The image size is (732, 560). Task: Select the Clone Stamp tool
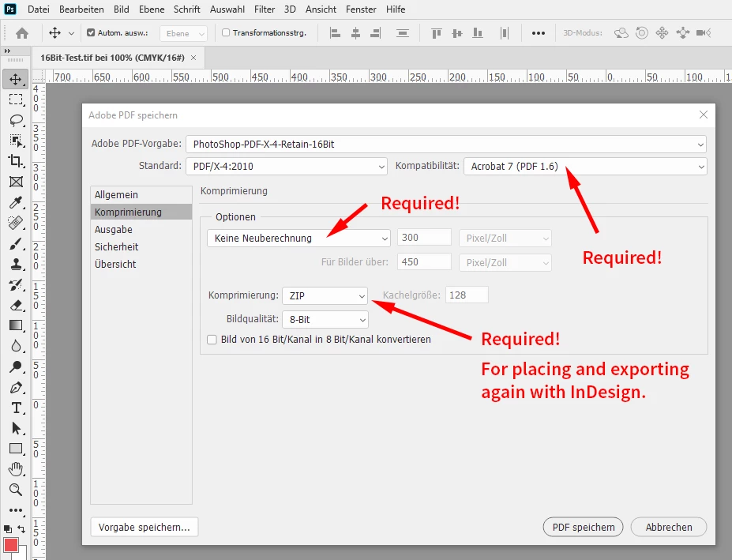[16, 264]
